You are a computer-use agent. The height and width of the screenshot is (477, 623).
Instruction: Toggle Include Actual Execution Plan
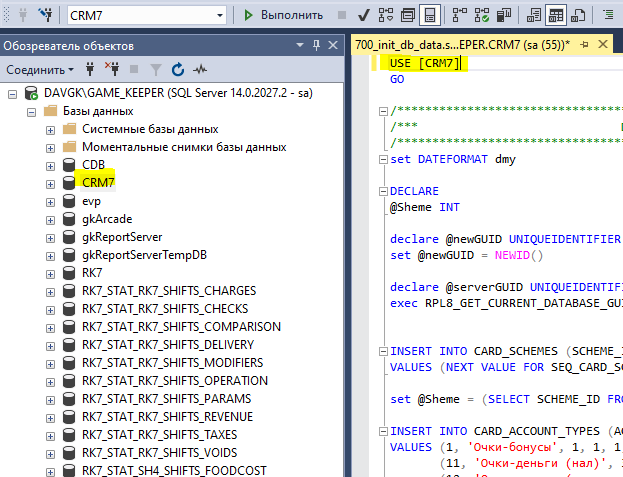[x=460, y=15]
